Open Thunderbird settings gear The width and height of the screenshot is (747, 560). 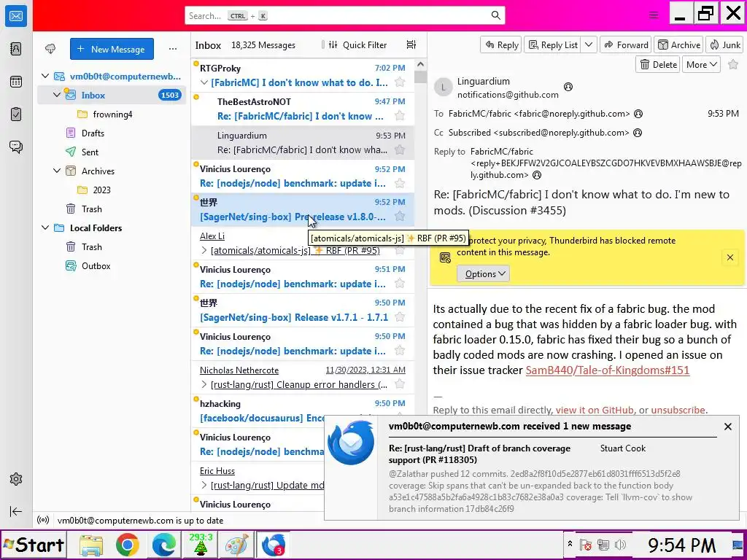16,478
